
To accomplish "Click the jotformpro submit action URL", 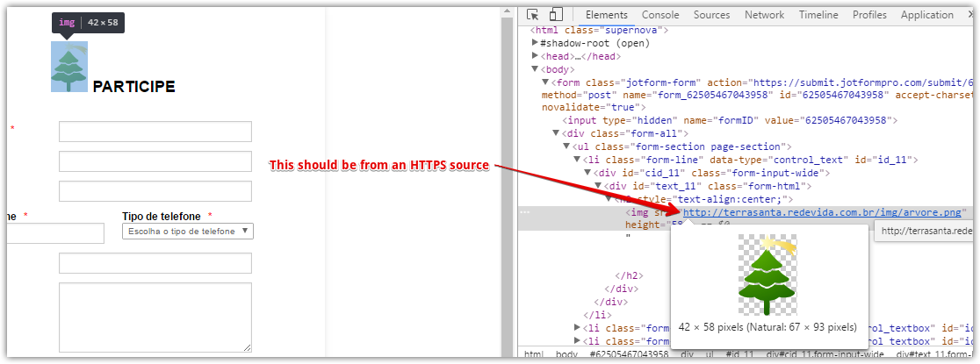I will [864, 82].
